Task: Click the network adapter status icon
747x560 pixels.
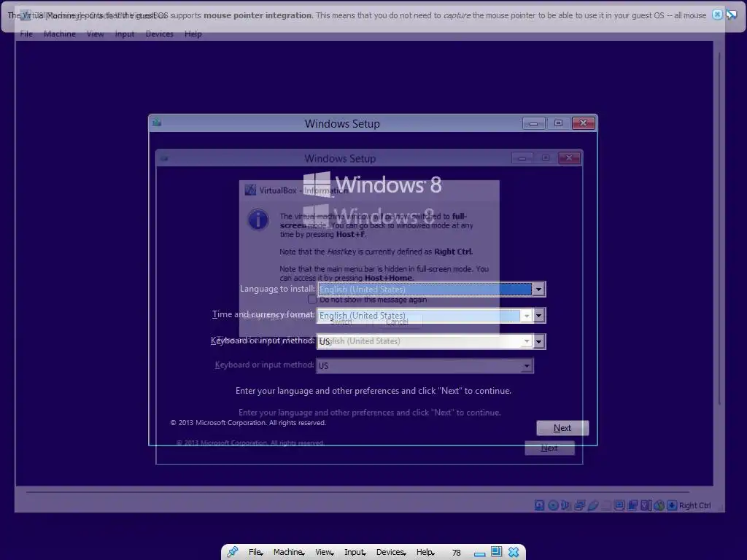Action: point(580,505)
